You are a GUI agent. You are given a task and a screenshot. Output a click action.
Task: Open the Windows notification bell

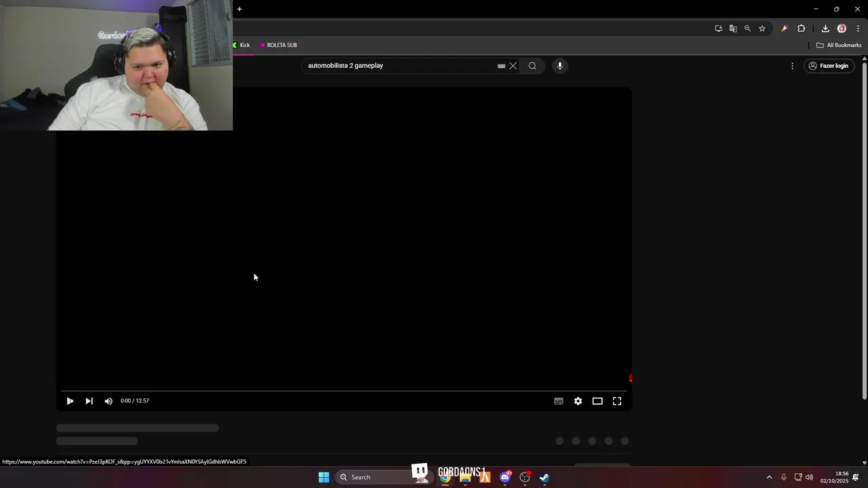tap(856, 477)
